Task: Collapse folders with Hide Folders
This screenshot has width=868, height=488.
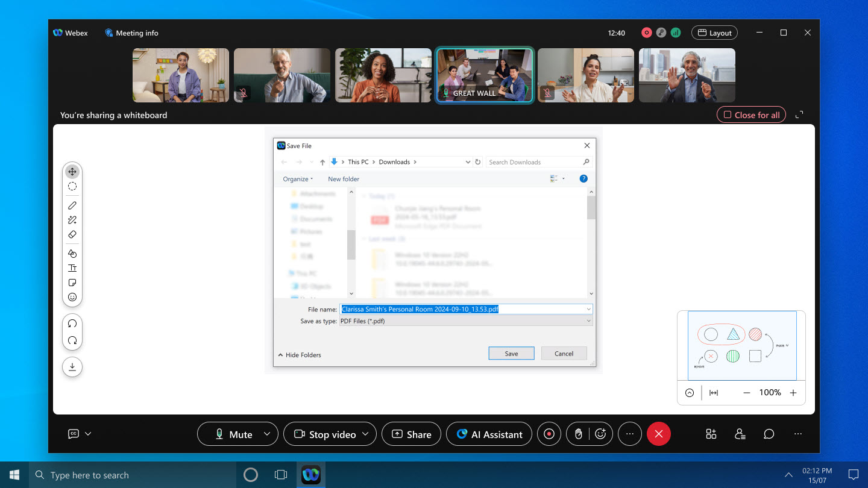Action: tap(300, 355)
